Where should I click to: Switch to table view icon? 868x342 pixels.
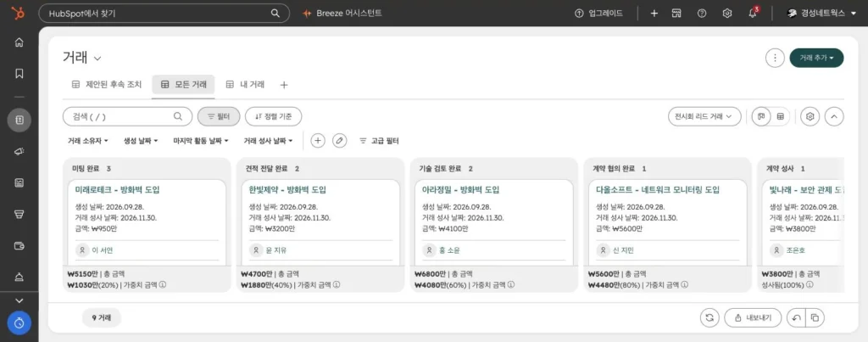pyautogui.click(x=780, y=116)
